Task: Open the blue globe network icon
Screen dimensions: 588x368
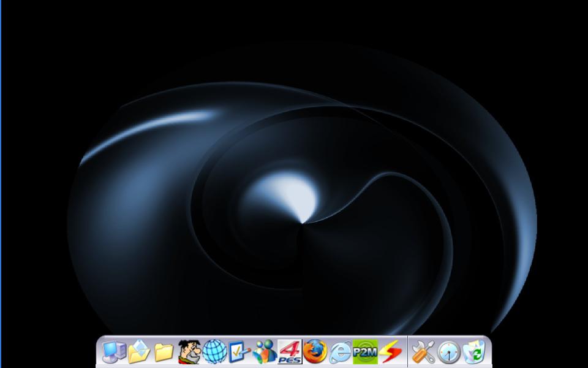Action: point(214,352)
